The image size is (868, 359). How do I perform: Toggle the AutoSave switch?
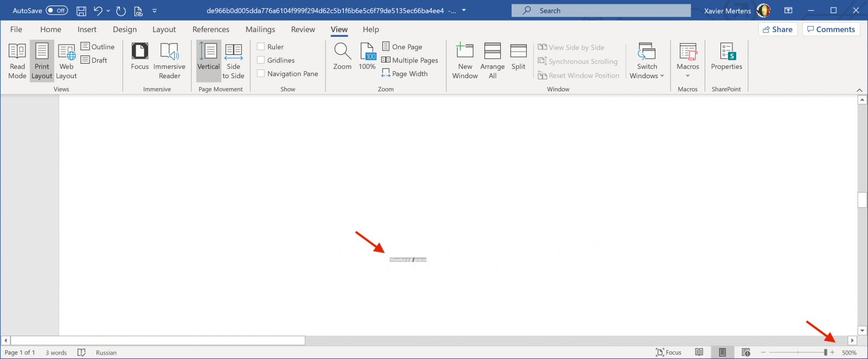click(56, 10)
